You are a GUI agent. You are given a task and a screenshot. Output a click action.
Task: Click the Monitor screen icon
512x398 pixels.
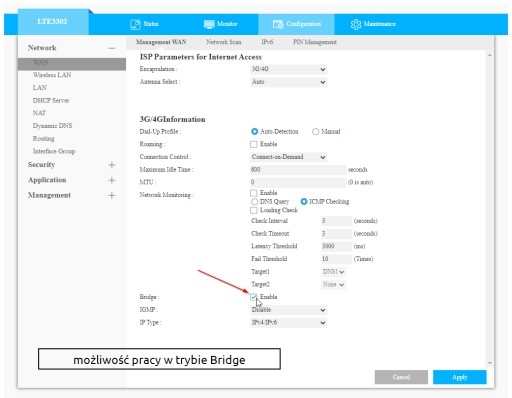pyautogui.click(x=209, y=24)
